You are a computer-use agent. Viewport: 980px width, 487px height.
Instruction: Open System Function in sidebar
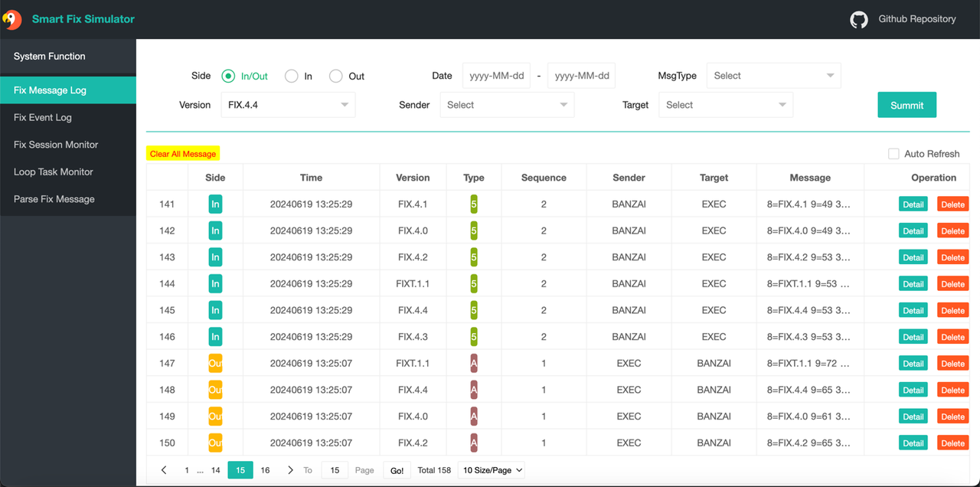coord(68,57)
